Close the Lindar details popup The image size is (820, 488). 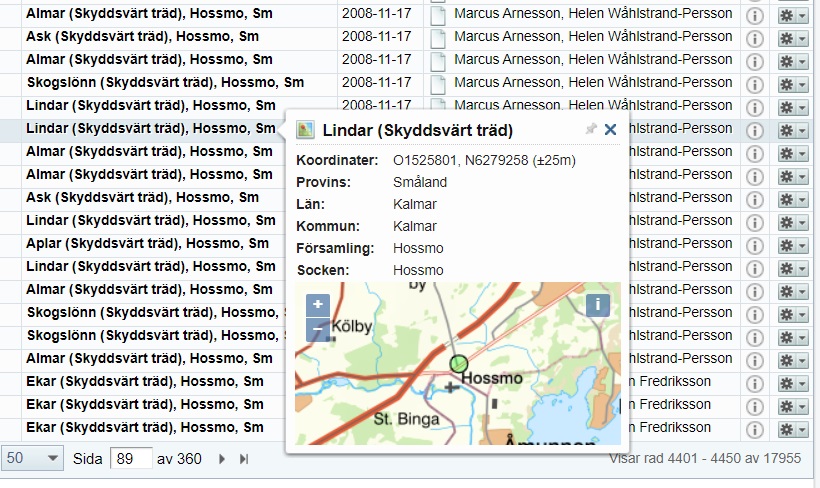pos(610,130)
